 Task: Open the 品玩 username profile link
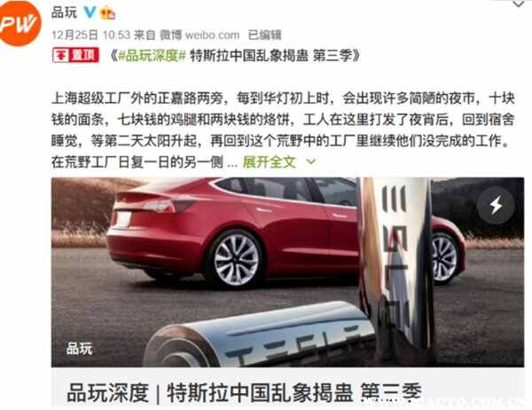click(65, 13)
